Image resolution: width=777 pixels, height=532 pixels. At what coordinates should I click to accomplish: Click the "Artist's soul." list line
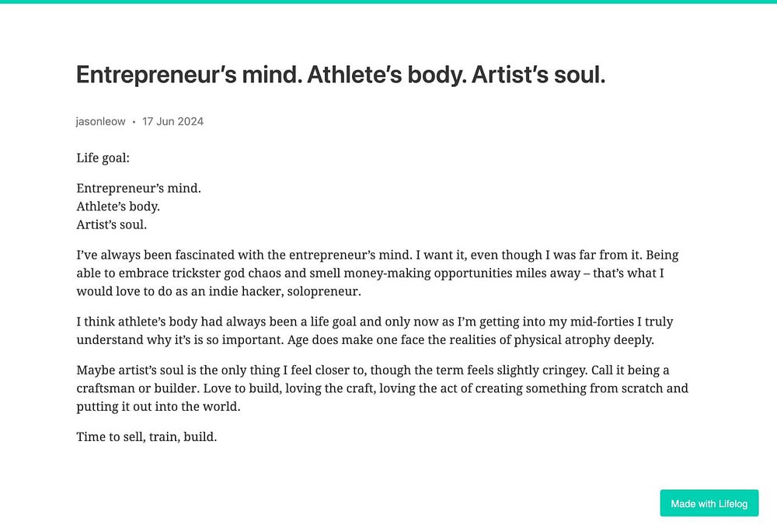tap(111, 225)
